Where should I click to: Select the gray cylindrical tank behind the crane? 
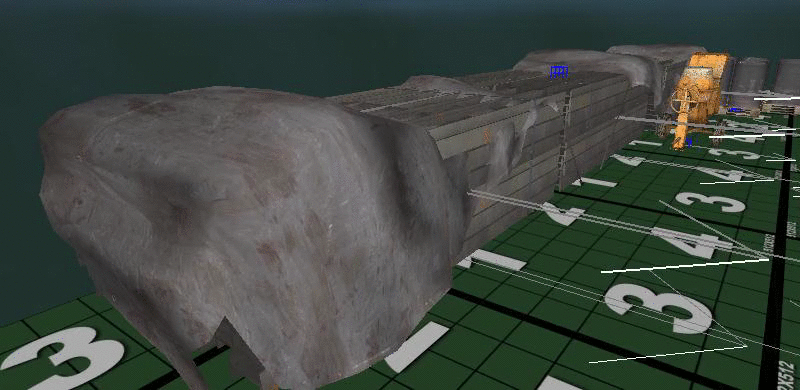pyautogui.click(x=749, y=82)
